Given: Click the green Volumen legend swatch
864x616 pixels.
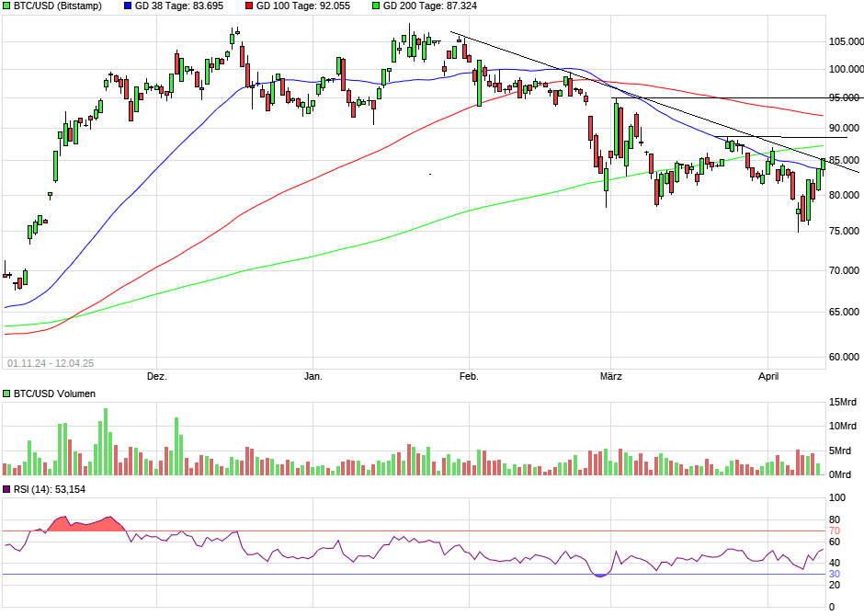Looking at the screenshot, I should [x=6, y=394].
